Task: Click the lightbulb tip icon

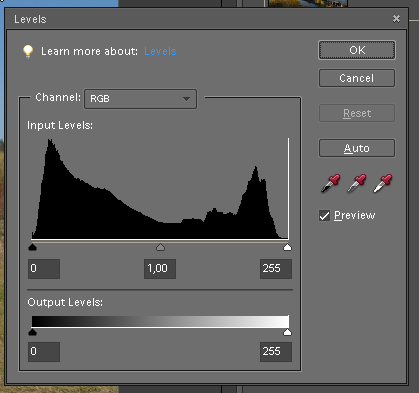Action: (28, 51)
